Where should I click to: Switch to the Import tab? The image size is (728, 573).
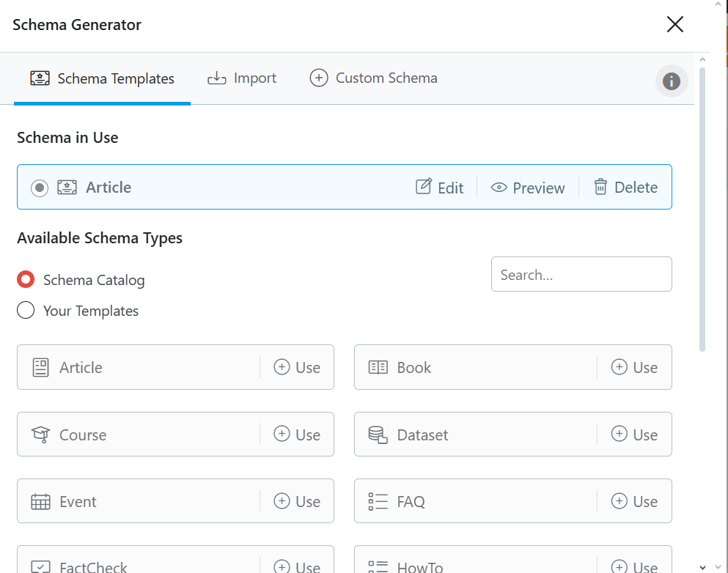click(242, 78)
